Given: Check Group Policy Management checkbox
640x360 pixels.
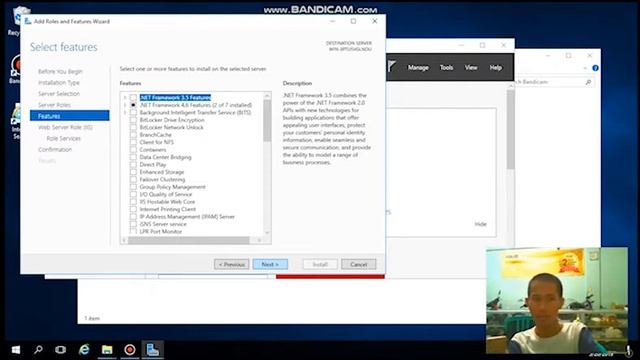Looking at the screenshot, I should pos(133,187).
